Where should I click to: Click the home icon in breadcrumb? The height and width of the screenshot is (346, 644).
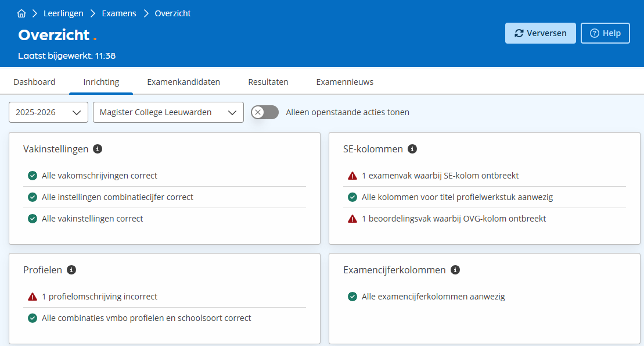tap(21, 13)
